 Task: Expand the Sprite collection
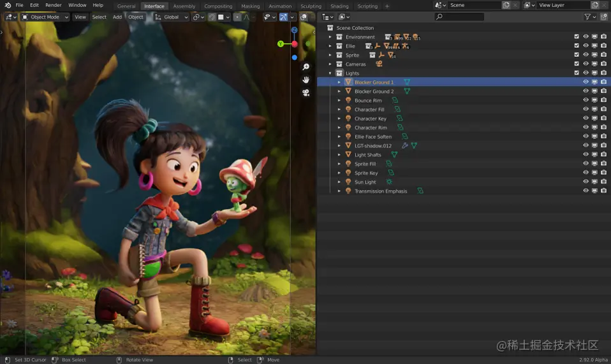point(330,55)
